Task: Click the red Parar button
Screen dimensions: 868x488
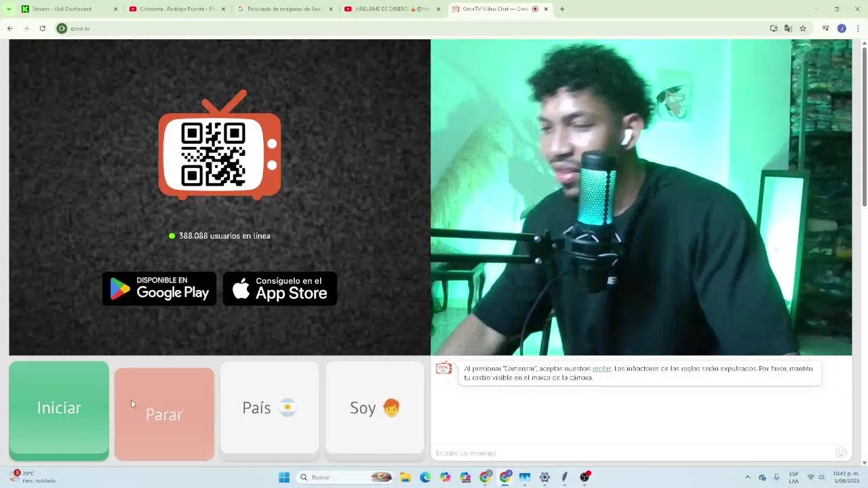Action: coord(164,414)
